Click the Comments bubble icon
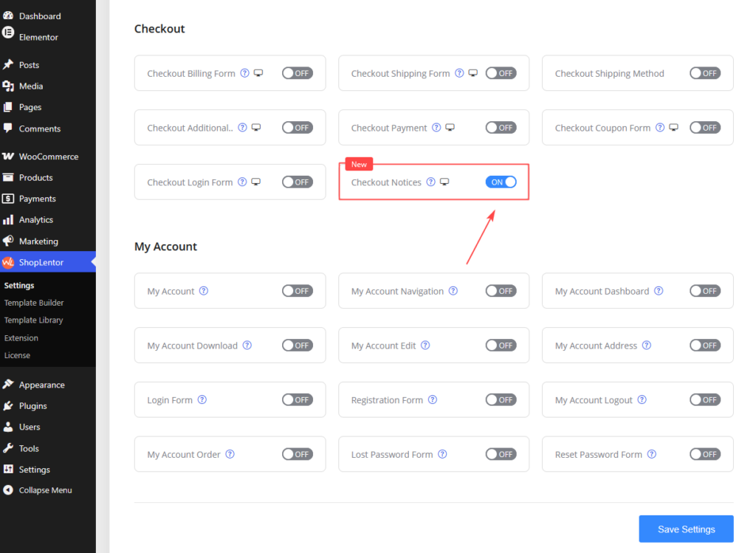Viewport: 756px width, 553px height. click(8, 128)
